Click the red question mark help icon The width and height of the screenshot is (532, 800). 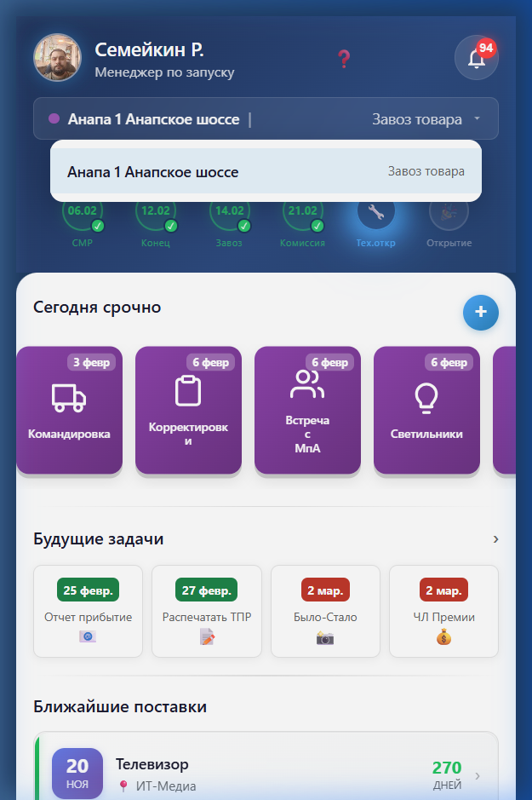point(344,59)
